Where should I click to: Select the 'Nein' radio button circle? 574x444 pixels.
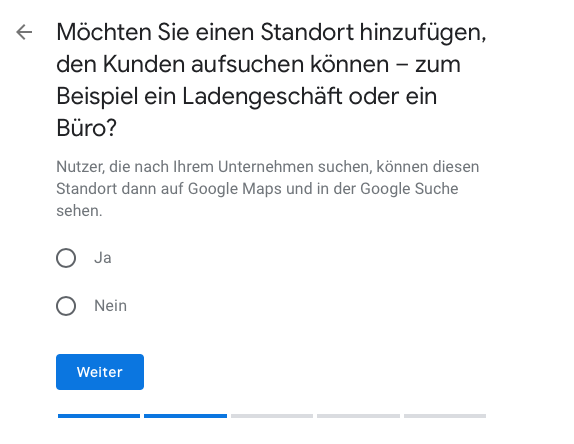tap(66, 306)
